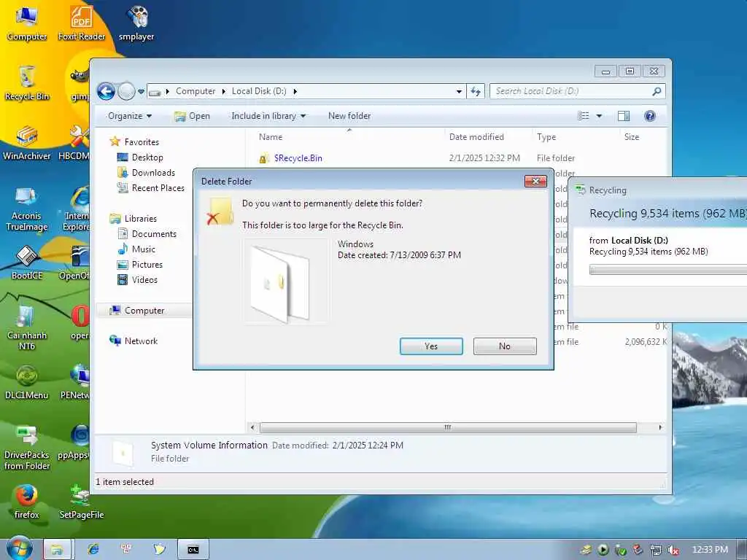
Task: Open the Organize menu
Action: pyautogui.click(x=130, y=116)
